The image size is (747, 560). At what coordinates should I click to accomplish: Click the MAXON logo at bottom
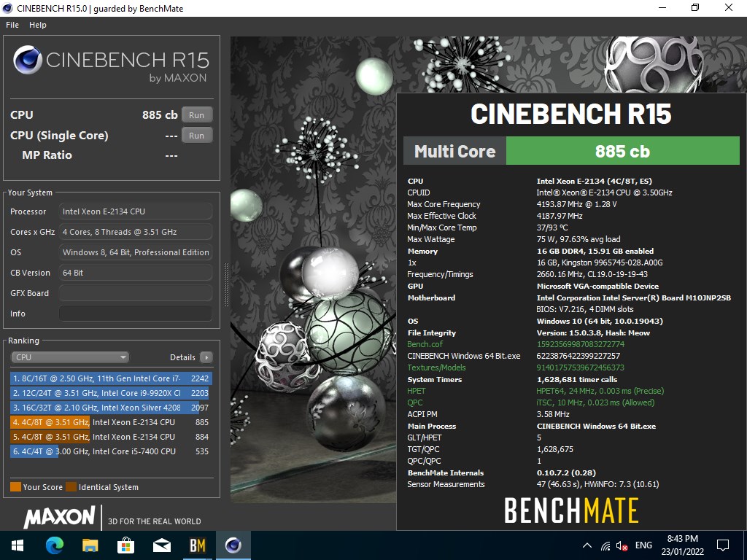60,518
